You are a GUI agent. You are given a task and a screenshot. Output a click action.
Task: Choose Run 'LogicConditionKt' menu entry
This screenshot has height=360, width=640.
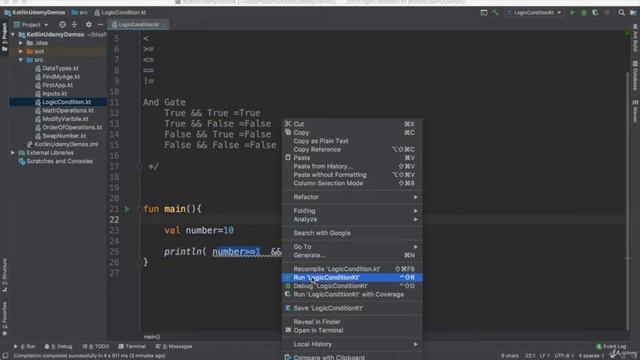[352, 278]
